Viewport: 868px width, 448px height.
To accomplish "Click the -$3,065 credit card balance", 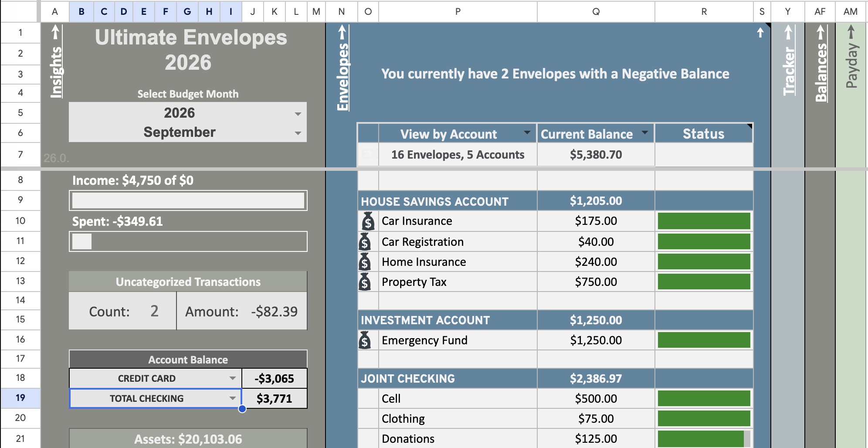I will click(x=275, y=378).
